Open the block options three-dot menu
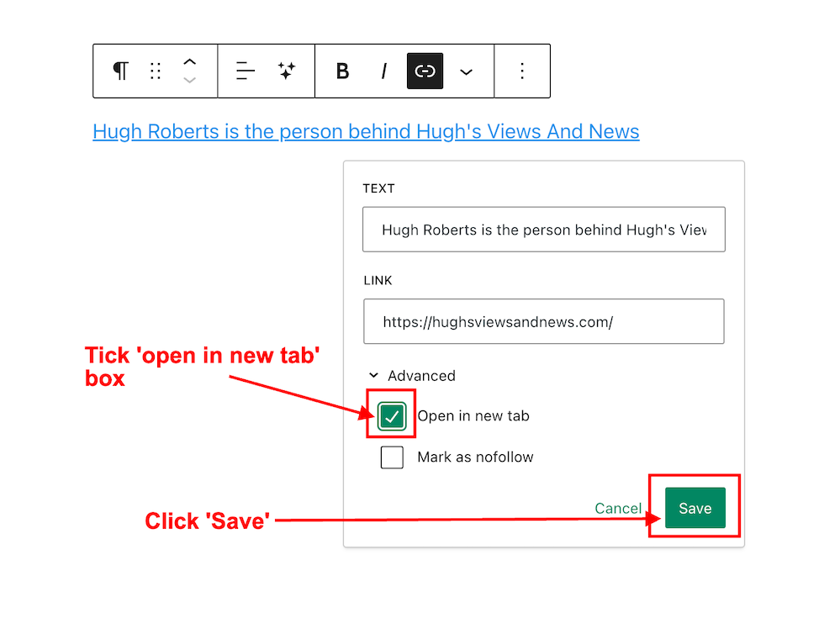The height and width of the screenshot is (629, 840). pos(522,71)
